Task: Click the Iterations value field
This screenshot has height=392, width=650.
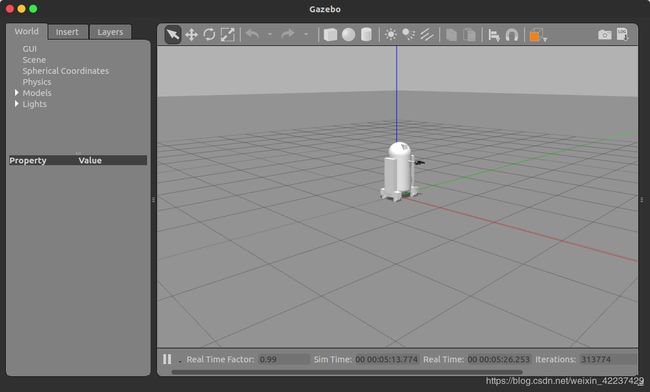Action: [608, 359]
